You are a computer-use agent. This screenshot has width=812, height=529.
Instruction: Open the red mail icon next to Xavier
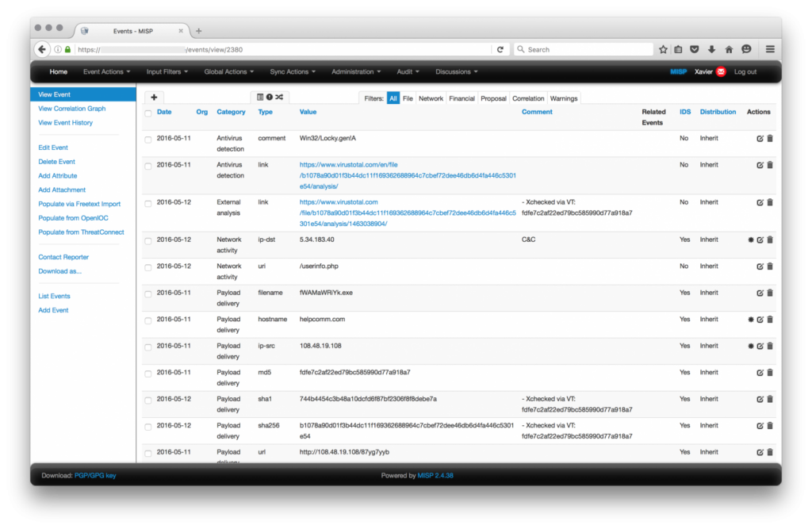pos(721,71)
